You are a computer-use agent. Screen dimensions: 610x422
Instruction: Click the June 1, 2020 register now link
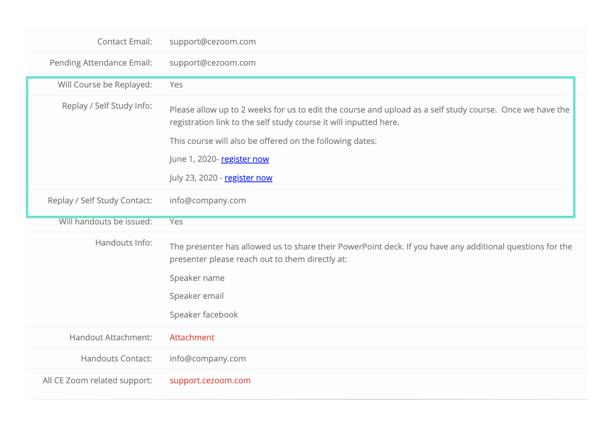[x=245, y=159]
